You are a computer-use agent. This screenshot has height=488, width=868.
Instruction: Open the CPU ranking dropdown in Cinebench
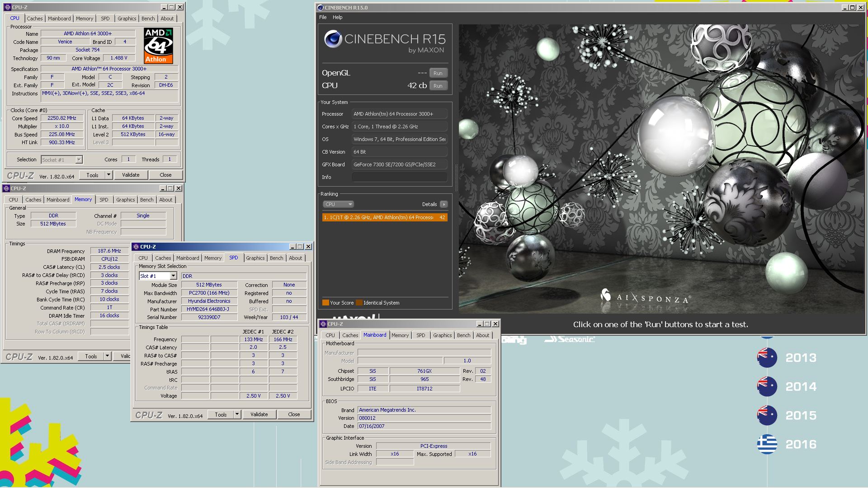pos(338,204)
